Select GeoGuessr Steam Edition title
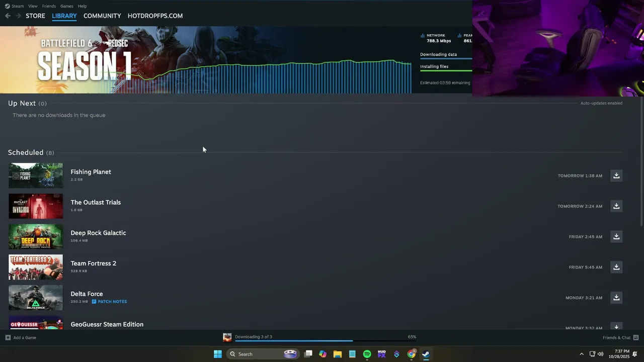Viewport: 644px width, 362px height. coord(107,324)
